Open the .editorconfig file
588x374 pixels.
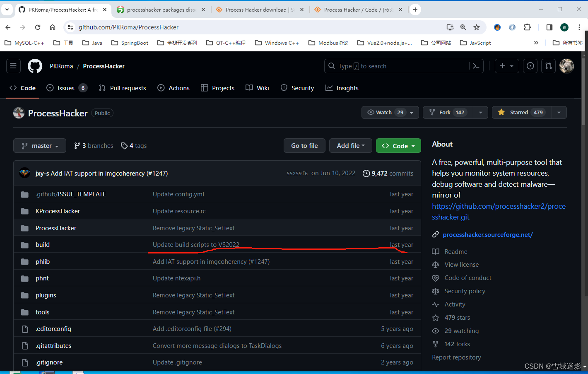(x=53, y=329)
